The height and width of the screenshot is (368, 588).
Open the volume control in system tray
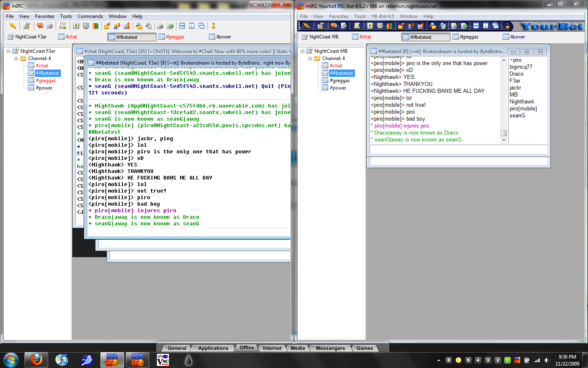click(x=547, y=360)
